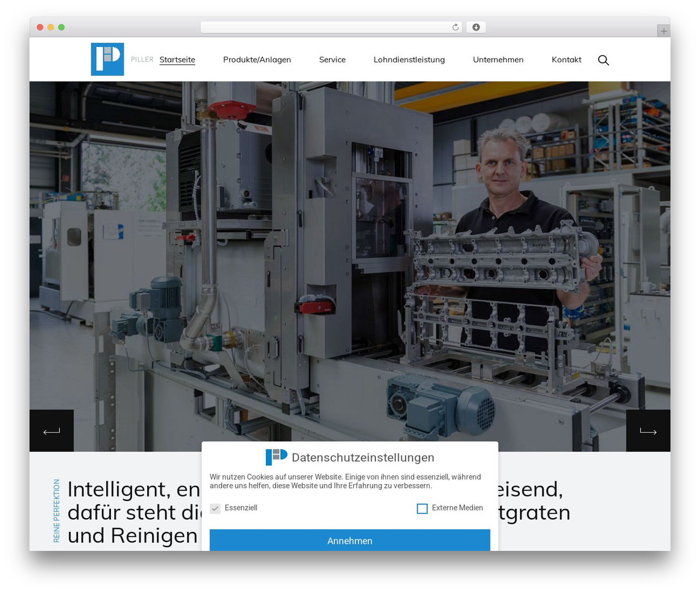This screenshot has width=700, height=593.
Task: Open the Lohndienstleistung menu
Action: 409,60
